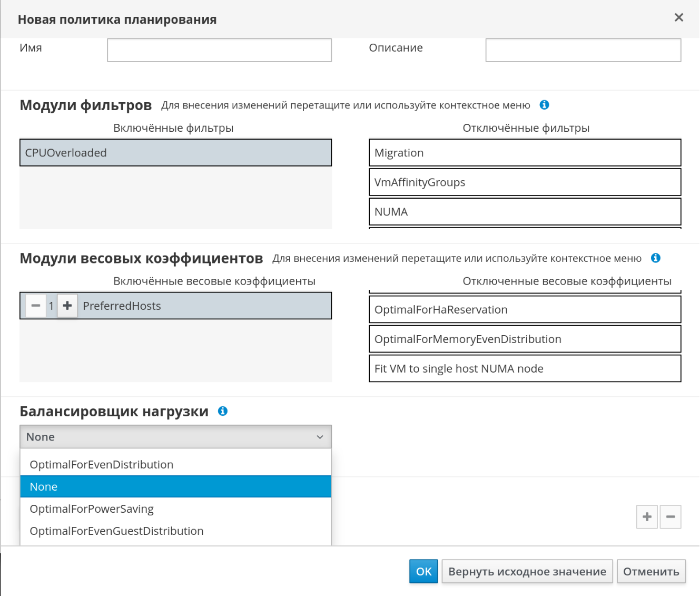Decrease PreferredHosts weight with minus button
Viewport: 700px width, 596px height.
click(x=36, y=306)
